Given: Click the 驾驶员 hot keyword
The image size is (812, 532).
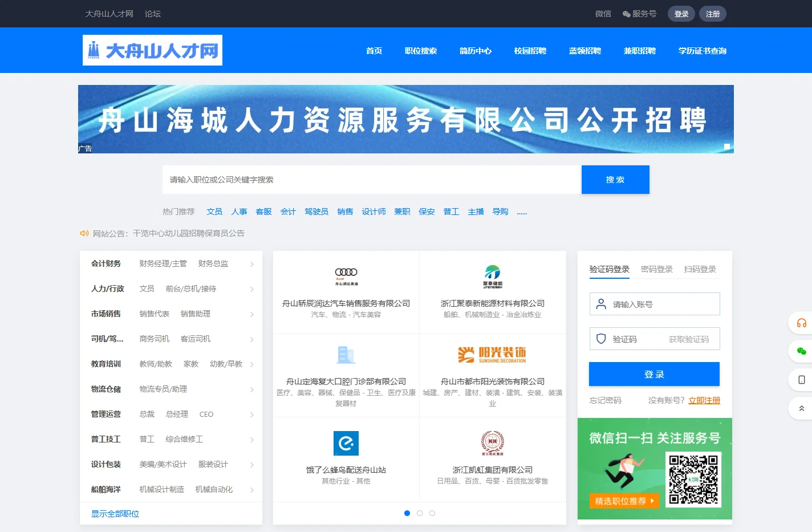Looking at the screenshot, I should 316,212.
